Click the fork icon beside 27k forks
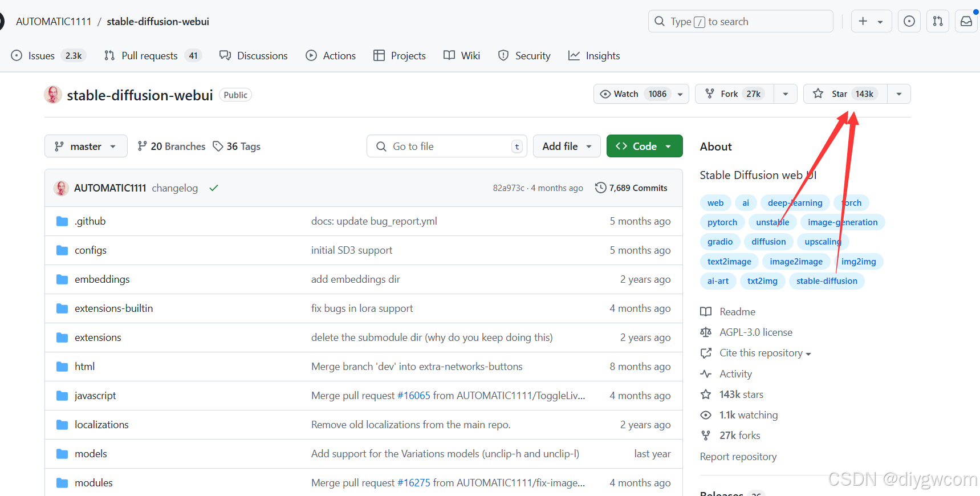The width and height of the screenshot is (980, 496). pos(706,436)
